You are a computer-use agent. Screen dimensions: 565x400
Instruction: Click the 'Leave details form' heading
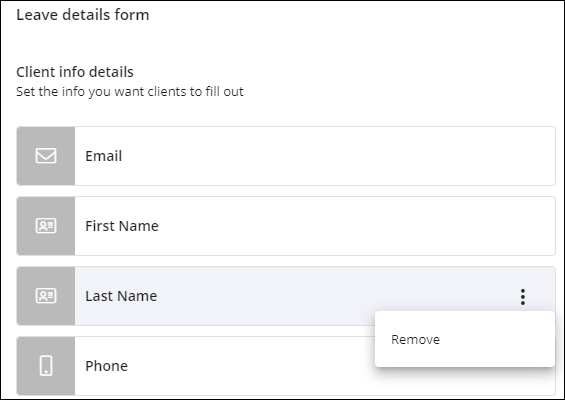83,15
